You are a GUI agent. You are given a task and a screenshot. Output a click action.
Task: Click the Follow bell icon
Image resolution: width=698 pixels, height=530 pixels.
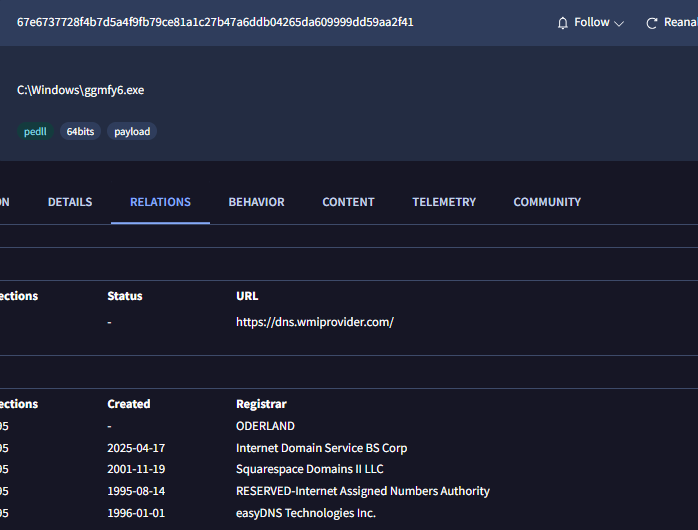[x=563, y=23]
